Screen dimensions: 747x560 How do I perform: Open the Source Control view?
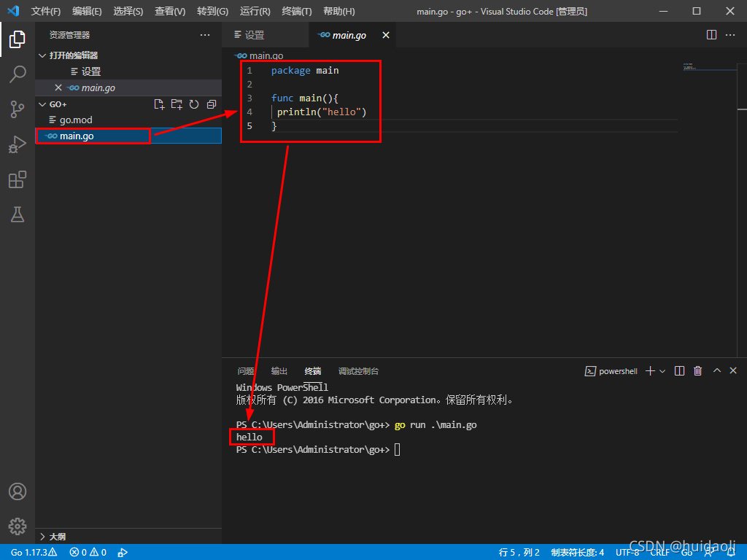(x=18, y=109)
